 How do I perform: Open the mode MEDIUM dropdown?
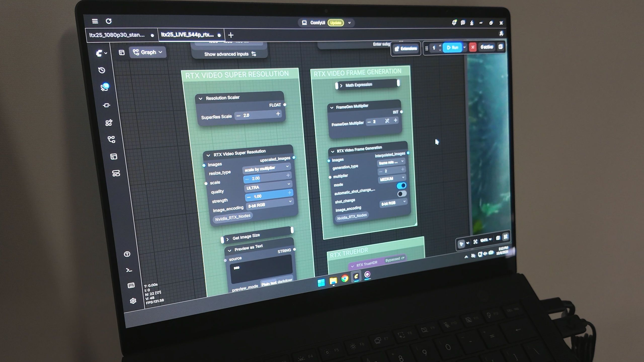click(392, 178)
